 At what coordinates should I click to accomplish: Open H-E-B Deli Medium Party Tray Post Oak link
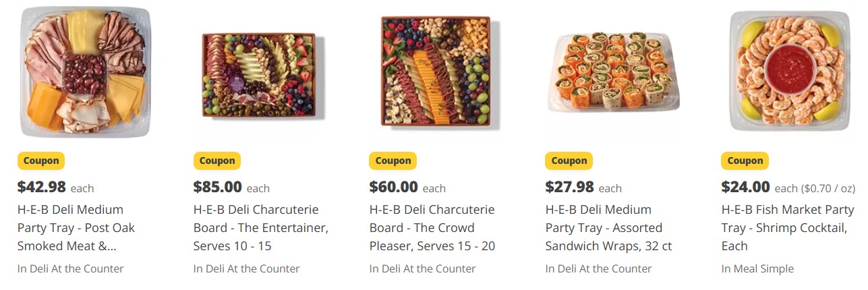tap(76, 227)
